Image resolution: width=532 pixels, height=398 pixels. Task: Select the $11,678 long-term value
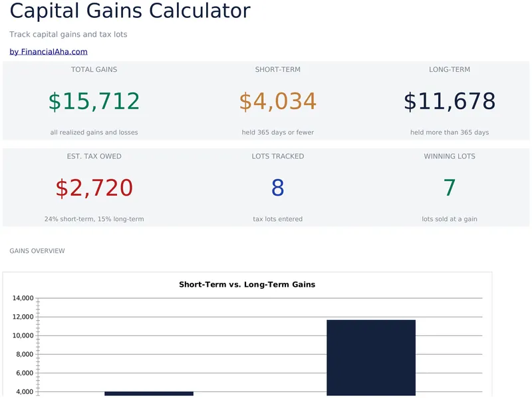pos(450,101)
